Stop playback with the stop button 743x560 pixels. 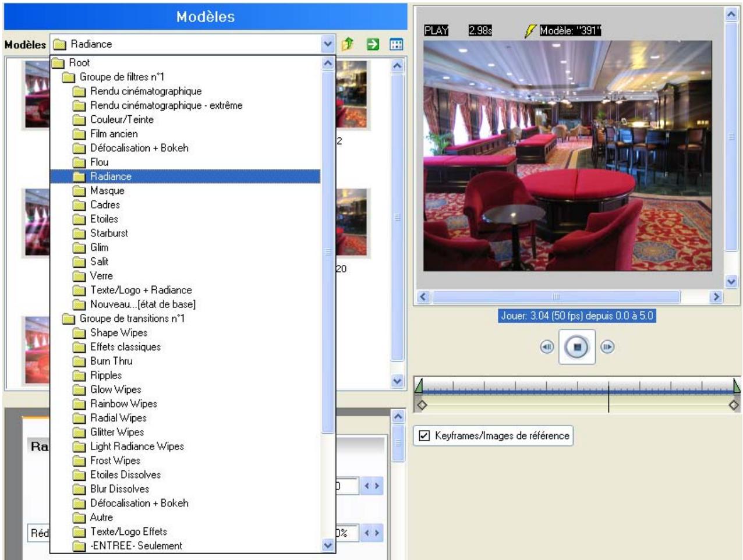577,347
